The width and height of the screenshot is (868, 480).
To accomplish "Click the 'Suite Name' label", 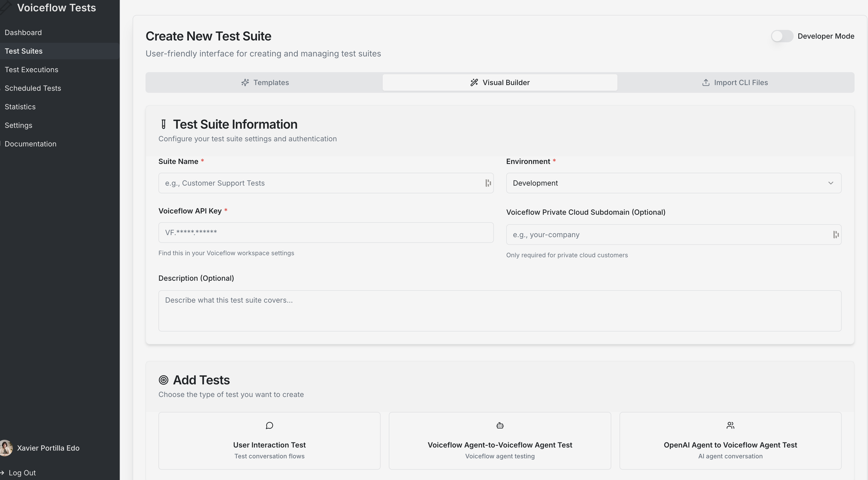I will pyautogui.click(x=178, y=162).
